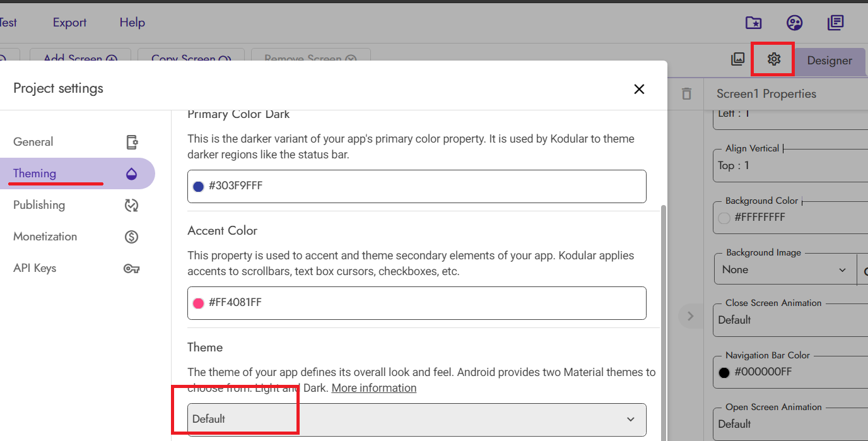868x441 pixels.
Task: Open the Close Screen Animation dropdown
Action: [791, 320]
